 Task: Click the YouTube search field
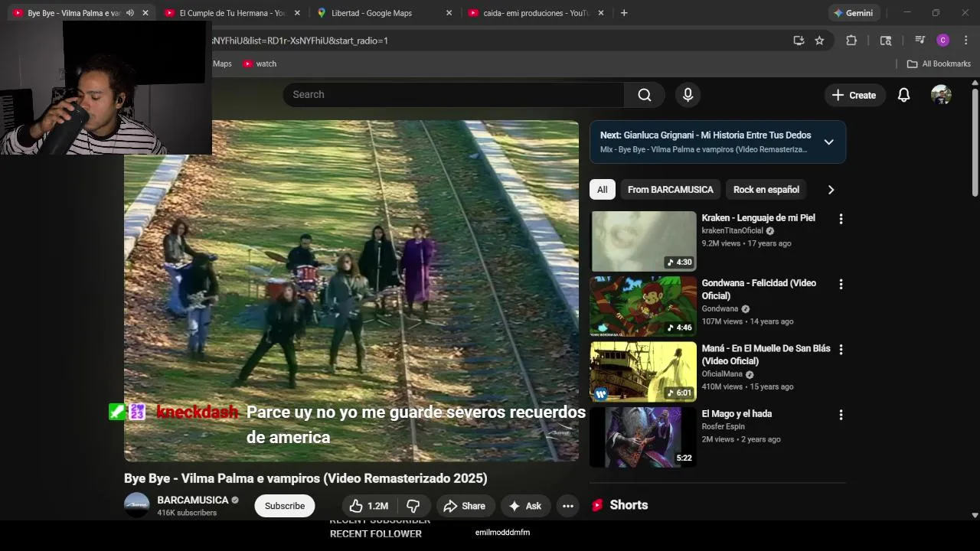coord(453,95)
